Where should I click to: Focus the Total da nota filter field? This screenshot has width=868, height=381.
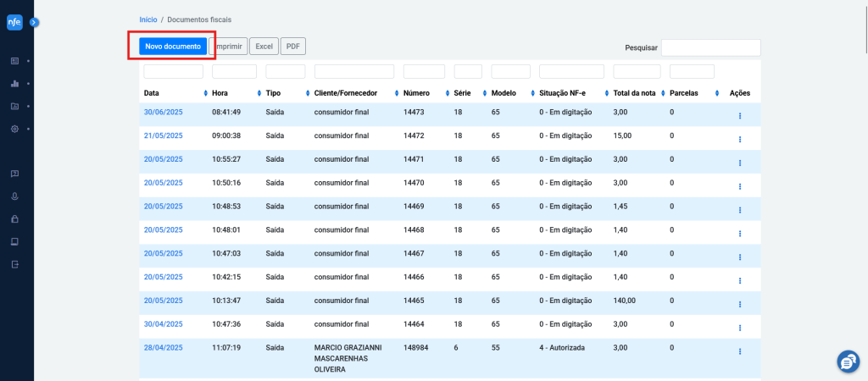pos(637,71)
